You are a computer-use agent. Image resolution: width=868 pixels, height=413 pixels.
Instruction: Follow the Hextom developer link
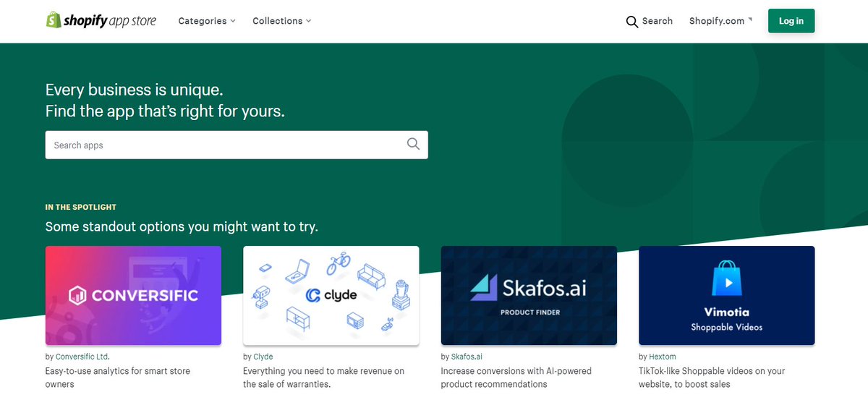point(662,357)
